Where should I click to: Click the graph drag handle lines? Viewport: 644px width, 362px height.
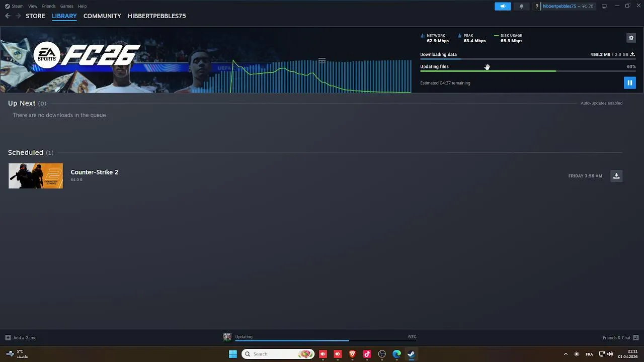(x=322, y=60)
